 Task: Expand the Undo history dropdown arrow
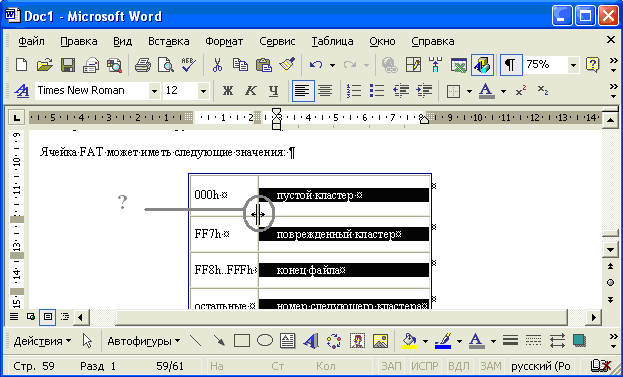[x=332, y=65]
